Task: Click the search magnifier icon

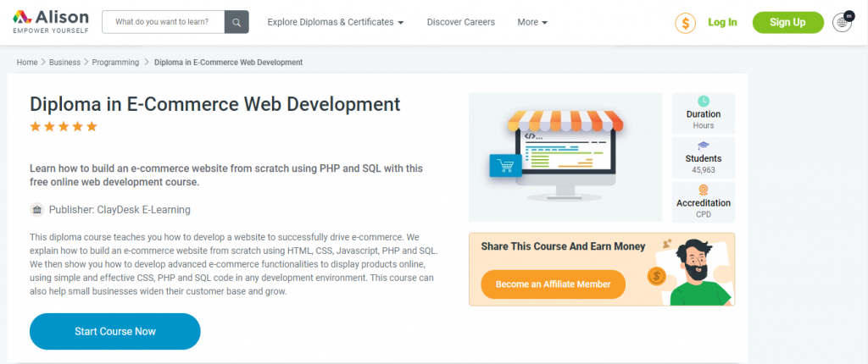Action: pos(236,22)
